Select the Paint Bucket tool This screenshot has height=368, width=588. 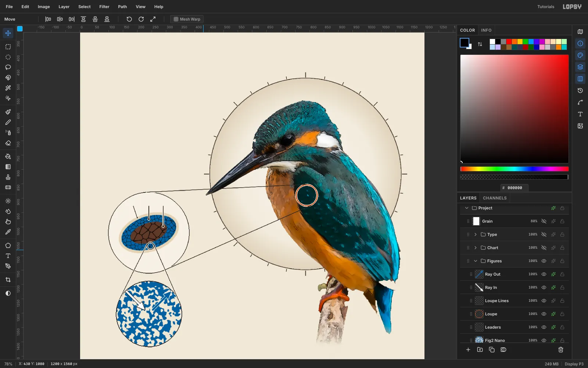(x=8, y=156)
